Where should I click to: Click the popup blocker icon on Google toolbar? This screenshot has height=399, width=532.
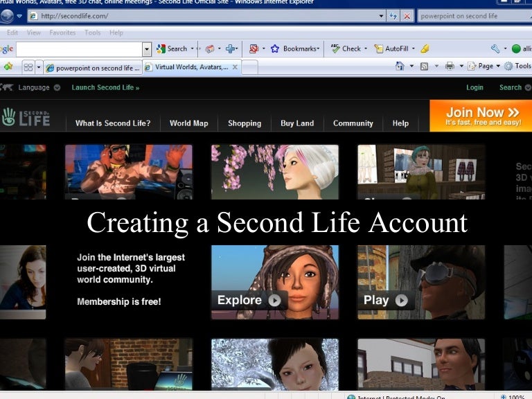pos(254,49)
